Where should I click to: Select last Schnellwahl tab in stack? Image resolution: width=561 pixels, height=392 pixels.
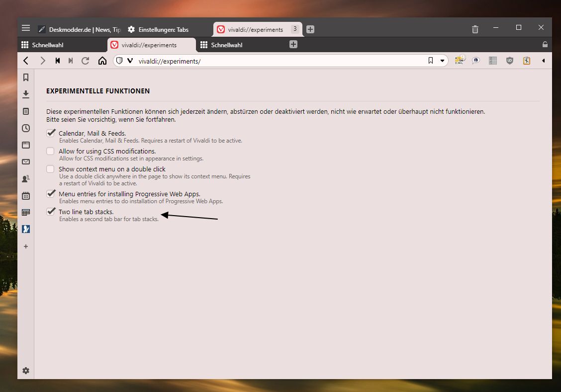pos(241,45)
